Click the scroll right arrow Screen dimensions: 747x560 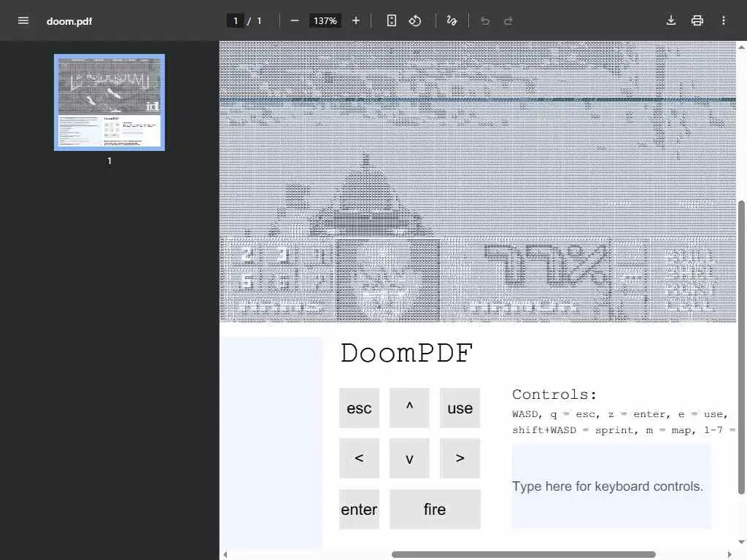tap(729, 554)
